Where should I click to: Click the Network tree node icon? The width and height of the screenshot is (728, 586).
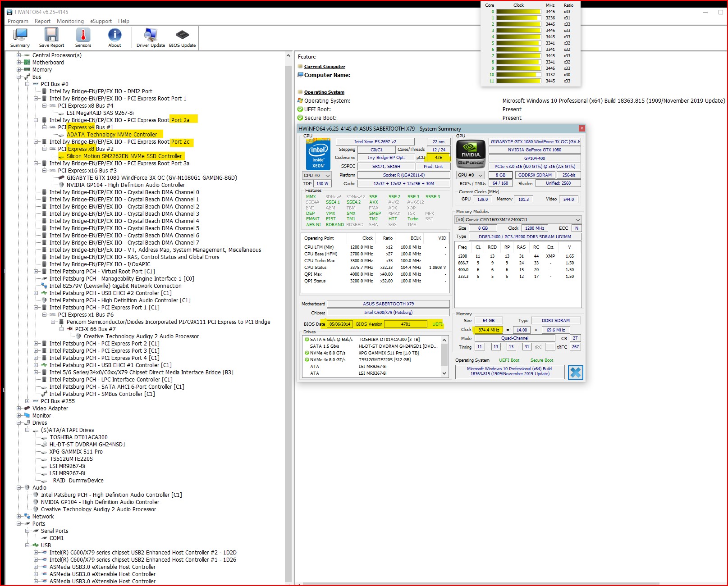click(27, 517)
